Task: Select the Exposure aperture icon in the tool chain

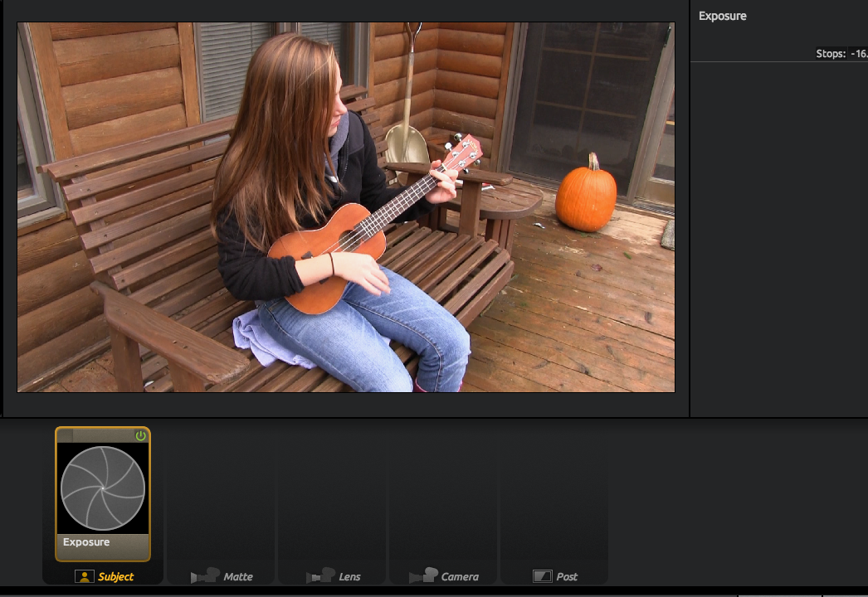Action: coord(102,488)
